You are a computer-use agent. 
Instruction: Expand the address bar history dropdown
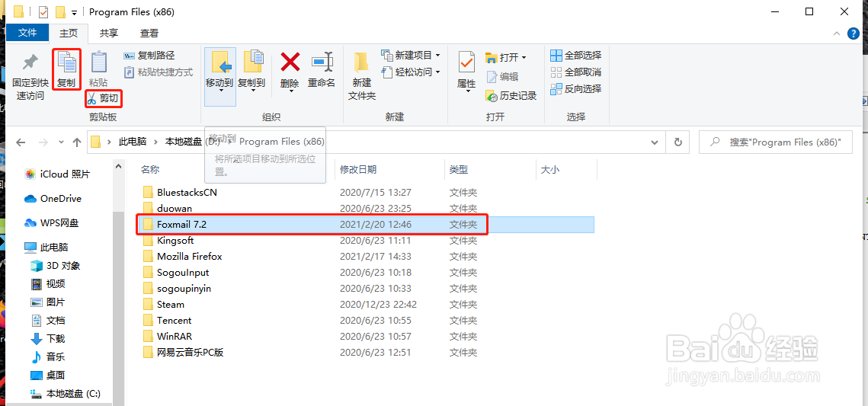[656, 142]
